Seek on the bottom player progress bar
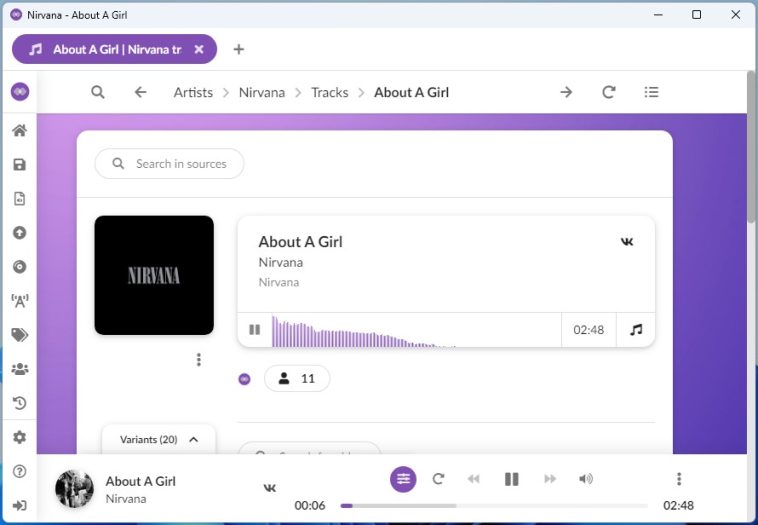 point(494,506)
